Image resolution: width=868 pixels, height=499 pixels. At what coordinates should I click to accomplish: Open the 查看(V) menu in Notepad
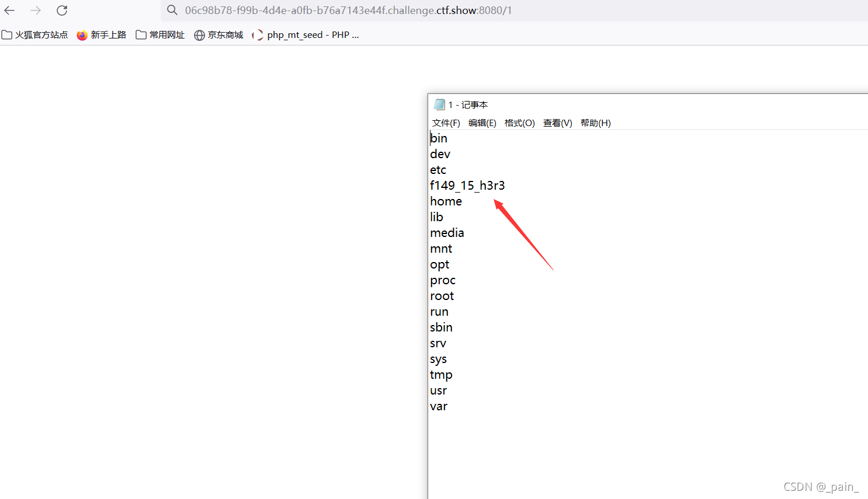pos(558,123)
